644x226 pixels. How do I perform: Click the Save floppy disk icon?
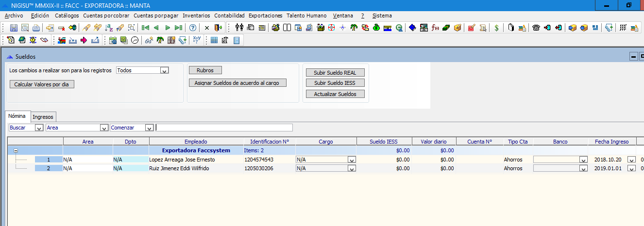pyautogui.click(x=14, y=28)
